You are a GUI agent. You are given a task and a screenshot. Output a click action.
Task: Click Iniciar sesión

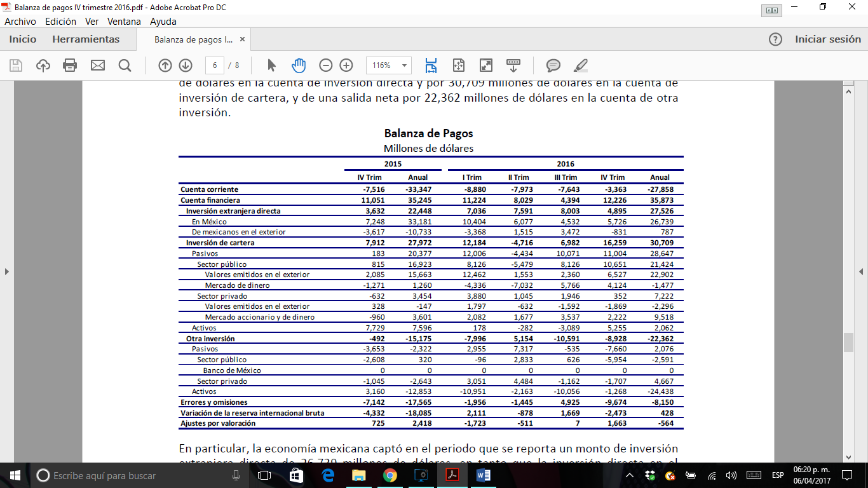tap(828, 39)
